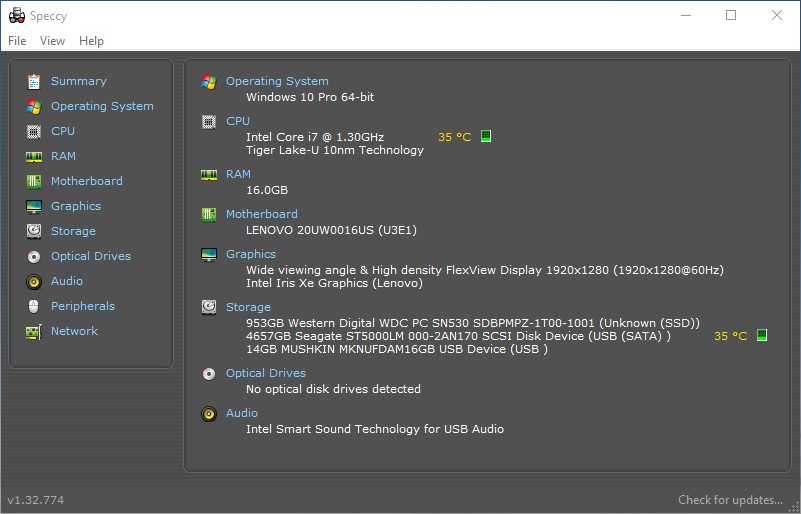The height and width of the screenshot is (514, 801).
Task: Click Check for updates link
Action: point(731,500)
